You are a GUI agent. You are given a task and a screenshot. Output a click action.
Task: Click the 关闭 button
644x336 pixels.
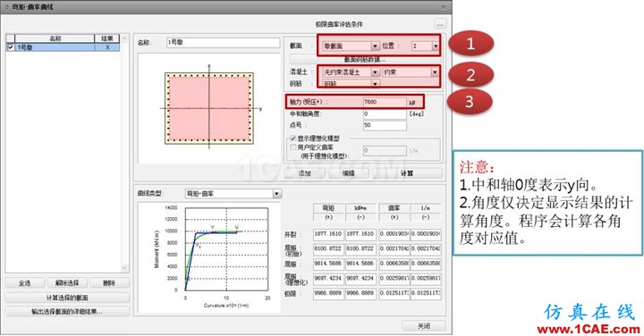click(424, 326)
